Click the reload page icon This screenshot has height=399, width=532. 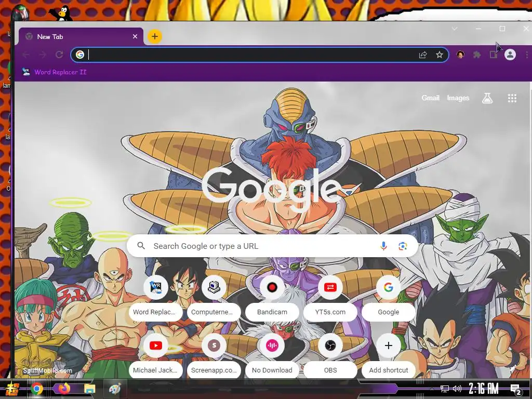point(59,55)
